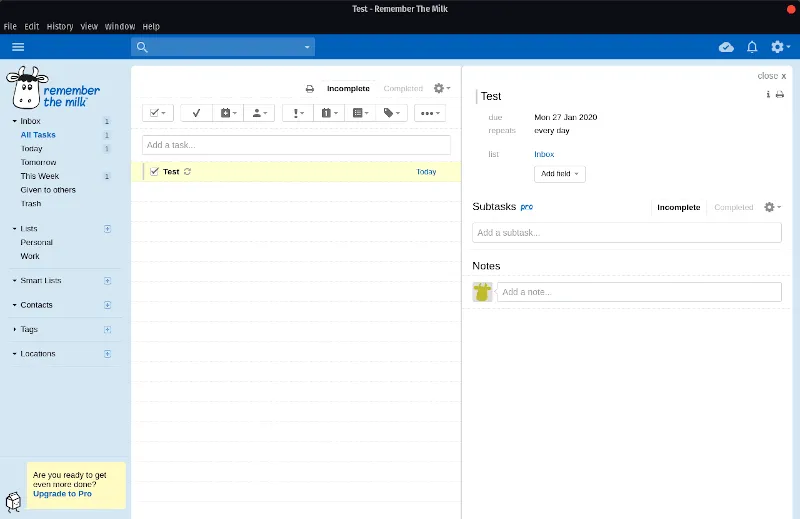800x519 pixels.
Task: Click the Subtasks pro badge
Action: pyautogui.click(x=527, y=207)
